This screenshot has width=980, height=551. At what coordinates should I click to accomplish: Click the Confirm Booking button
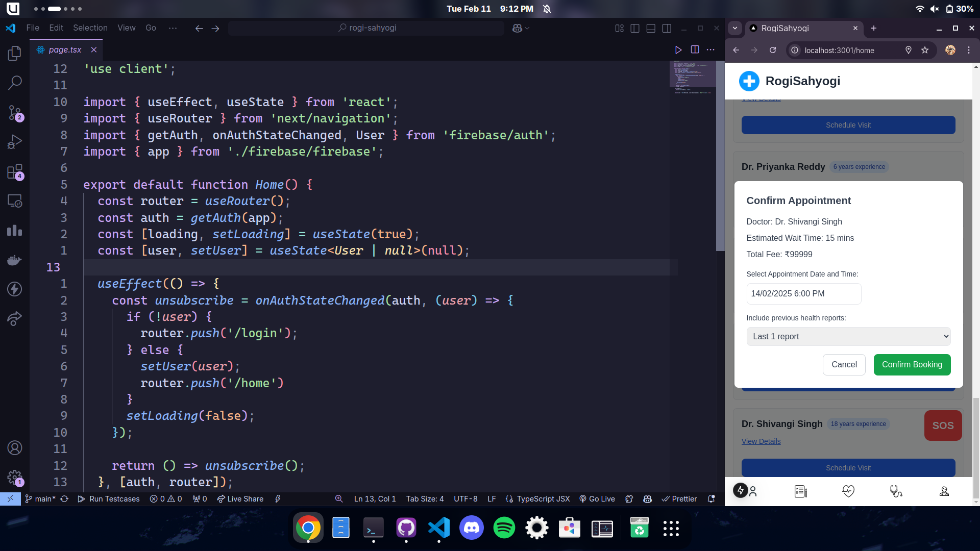(x=912, y=365)
